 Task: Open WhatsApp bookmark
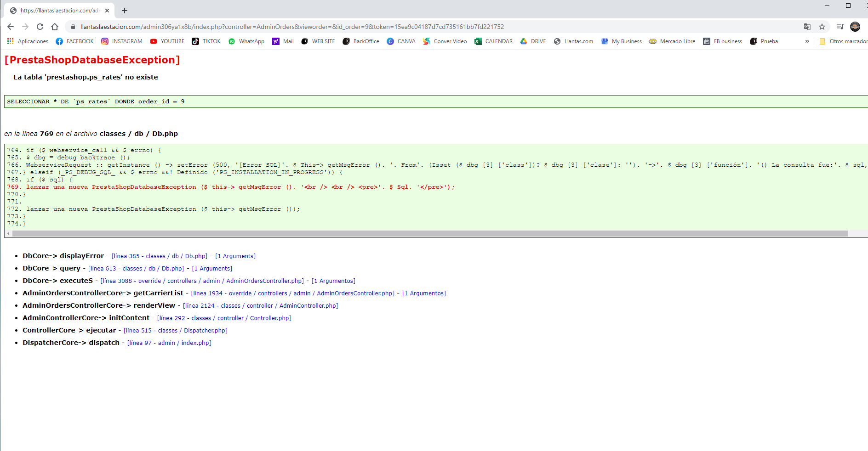click(246, 41)
